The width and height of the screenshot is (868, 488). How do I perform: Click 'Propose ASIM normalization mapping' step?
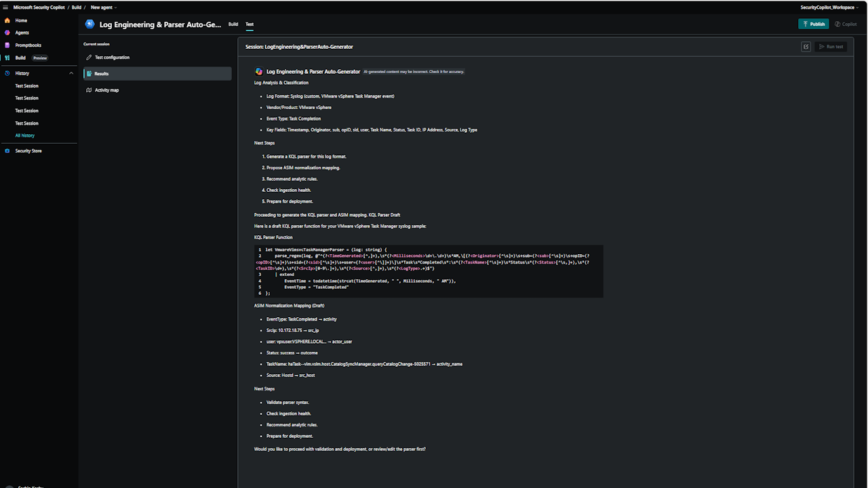303,167
